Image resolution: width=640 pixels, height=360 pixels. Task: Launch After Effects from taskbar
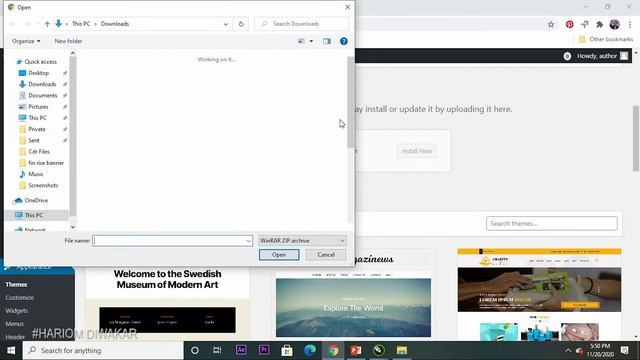(241, 350)
